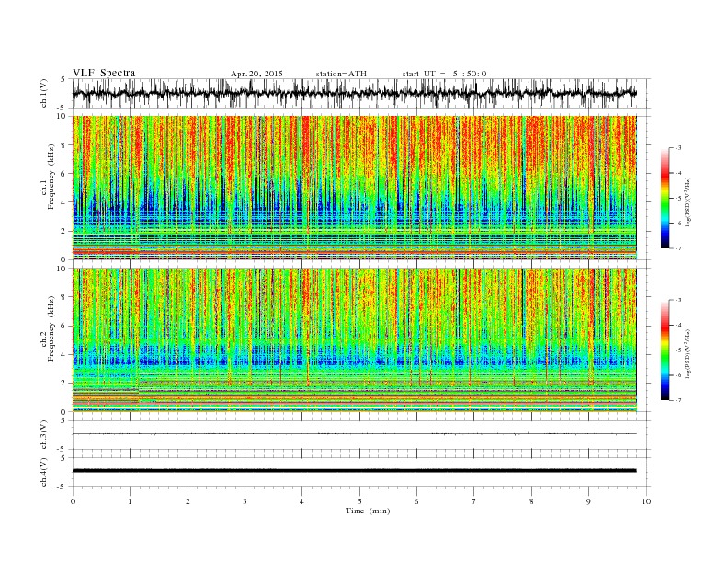Click the 'ch.4(V)' axis label
The height and width of the screenshot is (563, 728).
click(44, 472)
